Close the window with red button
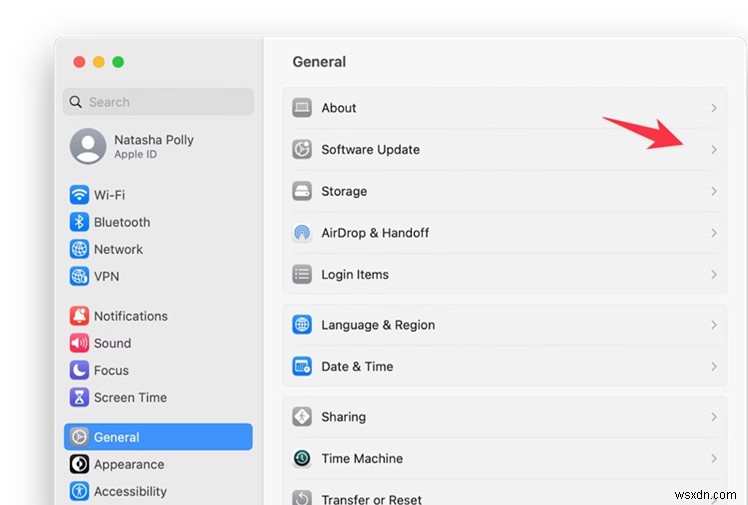This screenshot has height=505, width=748. pyautogui.click(x=79, y=62)
